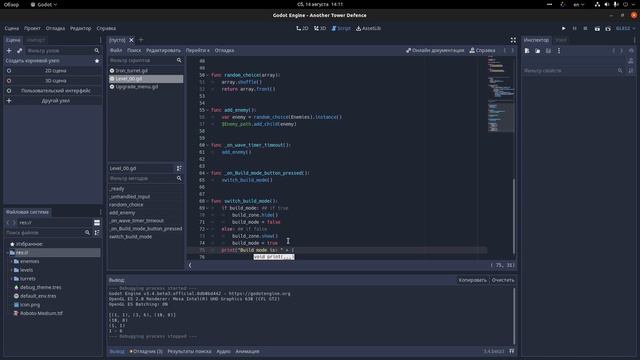Open the script editor Поиск menu
The width and height of the screenshot is (640, 360).
point(134,51)
